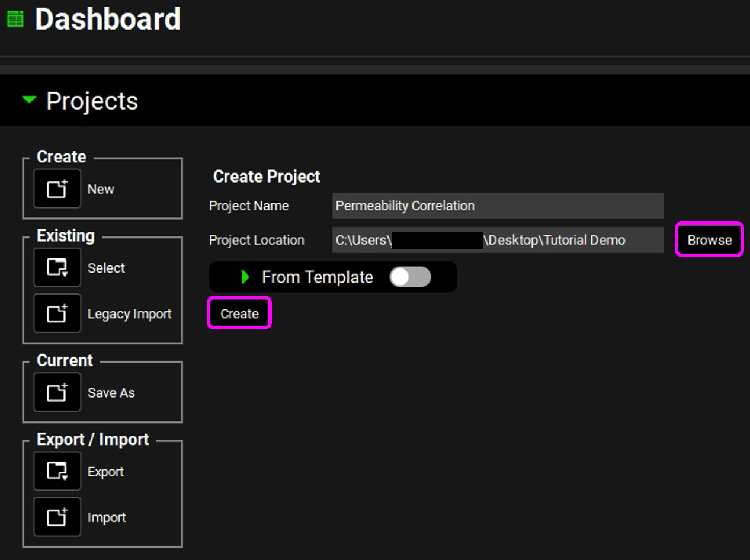Click into the Project Name field
Screen dimensions: 750x560
click(497, 206)
